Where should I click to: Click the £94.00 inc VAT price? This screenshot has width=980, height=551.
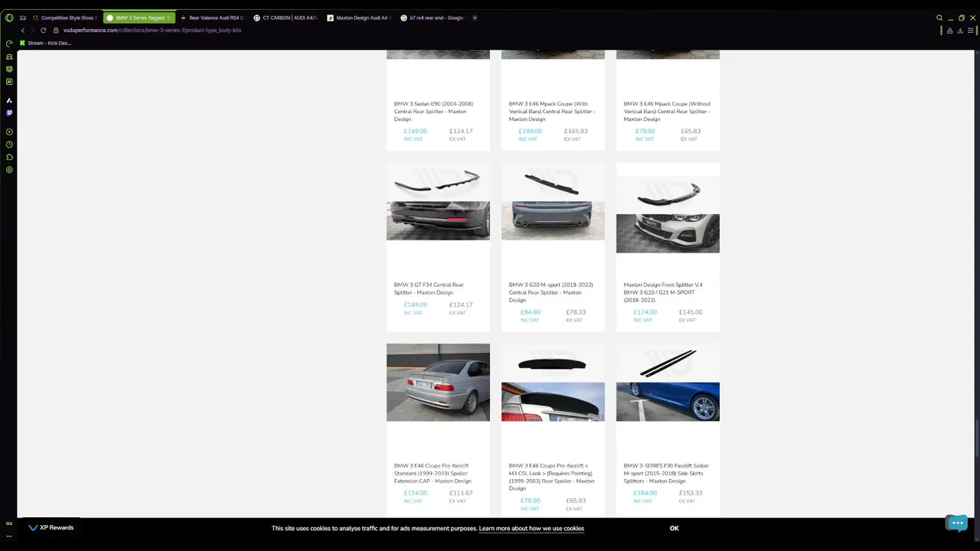530,312
